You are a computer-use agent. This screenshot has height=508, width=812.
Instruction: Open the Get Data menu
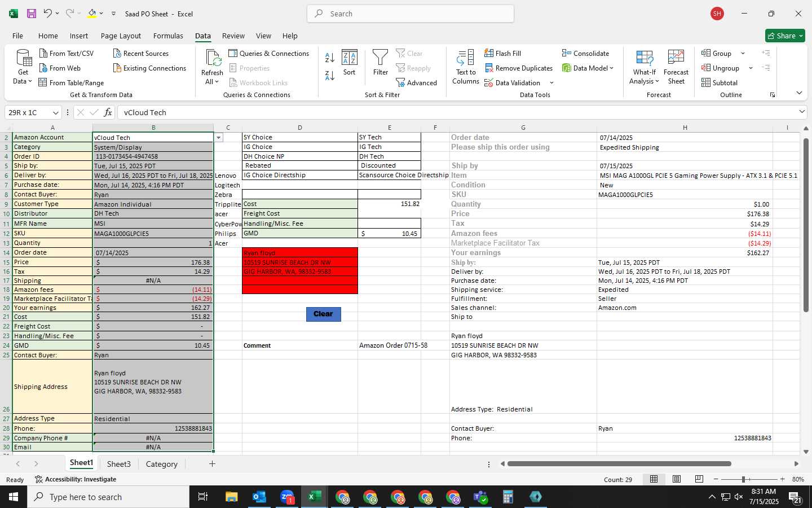[x=23, y=68]
